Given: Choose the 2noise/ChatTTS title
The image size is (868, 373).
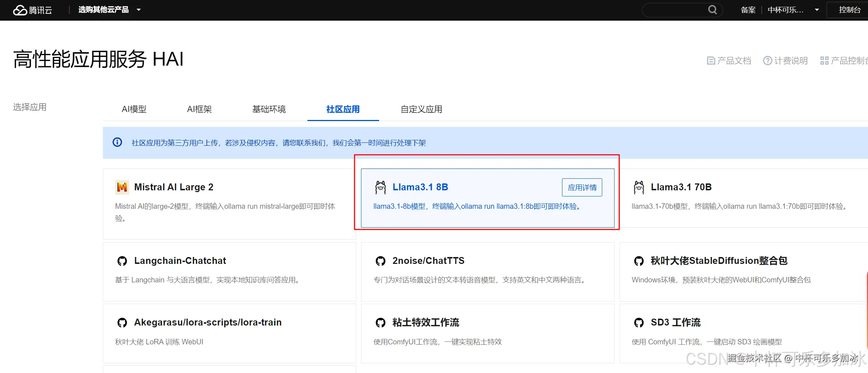Looking at the screenshot, I should point(428,261).
